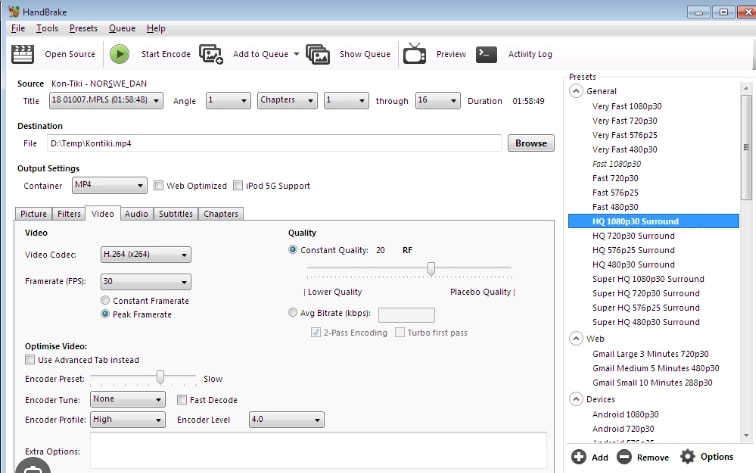
Task: Switch to the Audio tab
Action: [136, 214]
